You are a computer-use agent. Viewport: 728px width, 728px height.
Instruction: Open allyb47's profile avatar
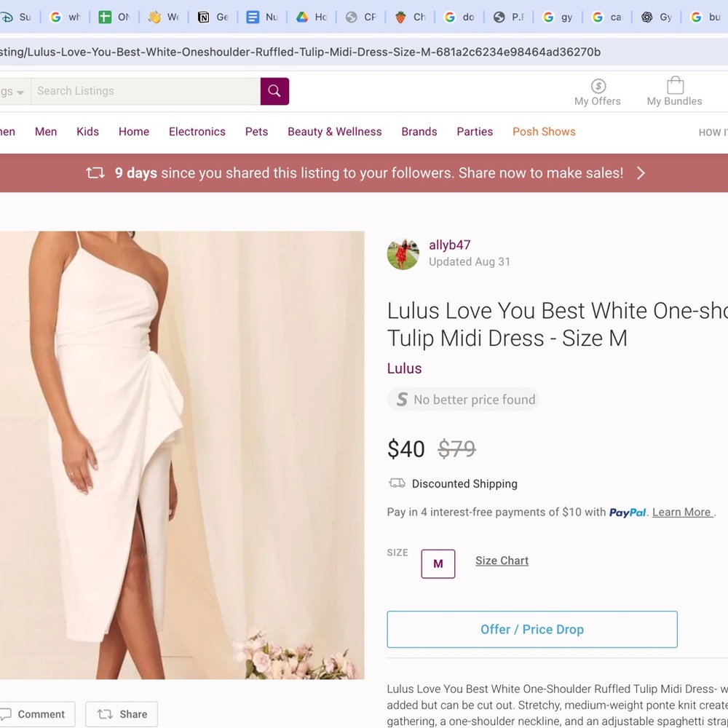tap(403, 254)
